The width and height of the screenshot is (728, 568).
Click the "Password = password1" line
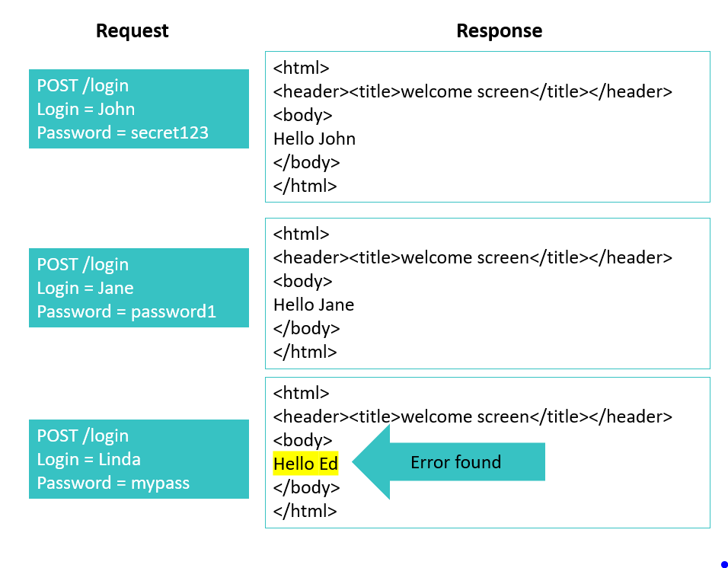coord(126,311)
